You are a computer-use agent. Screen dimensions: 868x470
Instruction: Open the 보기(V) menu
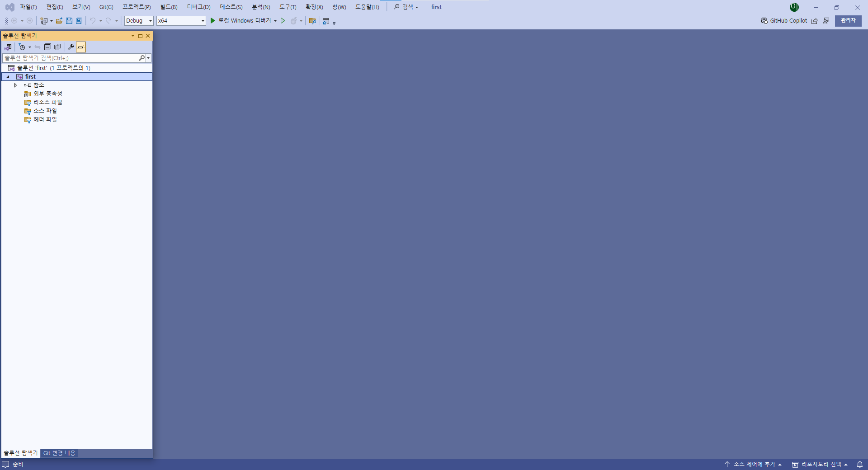tap(81, 7)
